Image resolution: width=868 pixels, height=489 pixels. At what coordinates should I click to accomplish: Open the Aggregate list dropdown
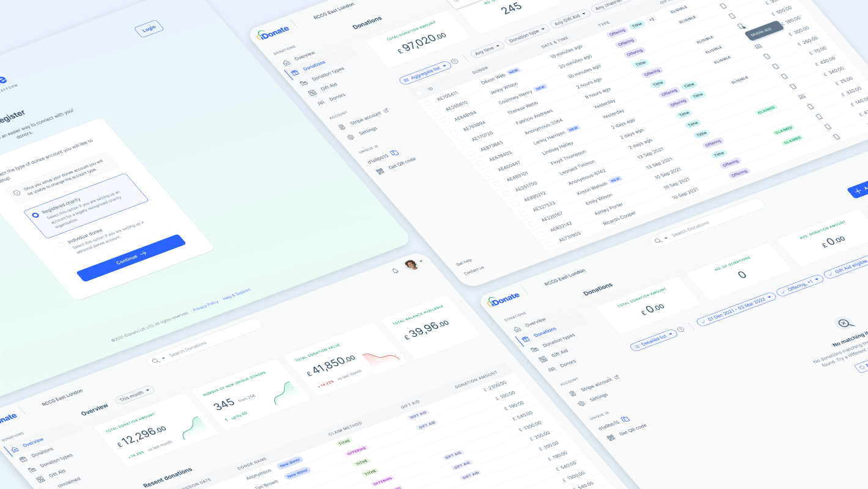pyautogui.click(x=425, y=72)
